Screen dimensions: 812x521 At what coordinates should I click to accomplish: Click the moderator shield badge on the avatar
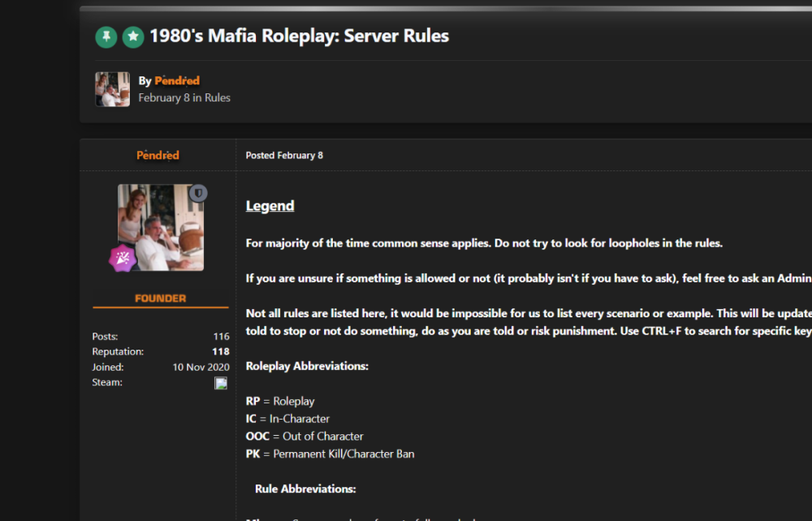coord(198,193)
